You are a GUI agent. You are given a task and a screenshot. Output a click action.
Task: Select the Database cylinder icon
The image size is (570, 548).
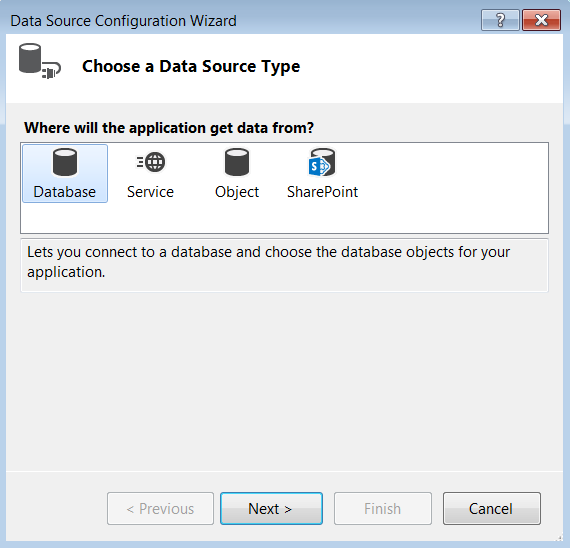65,162
